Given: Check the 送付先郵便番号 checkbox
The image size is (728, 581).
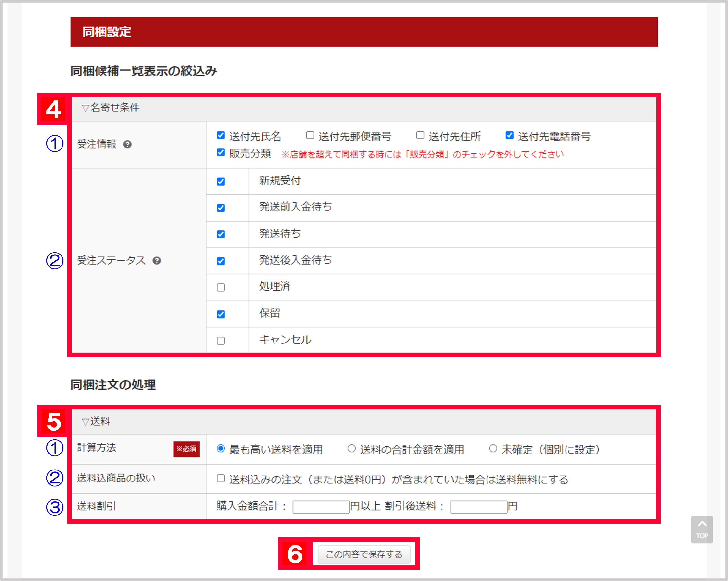Looking at the screenshot, I should point(310,135).
